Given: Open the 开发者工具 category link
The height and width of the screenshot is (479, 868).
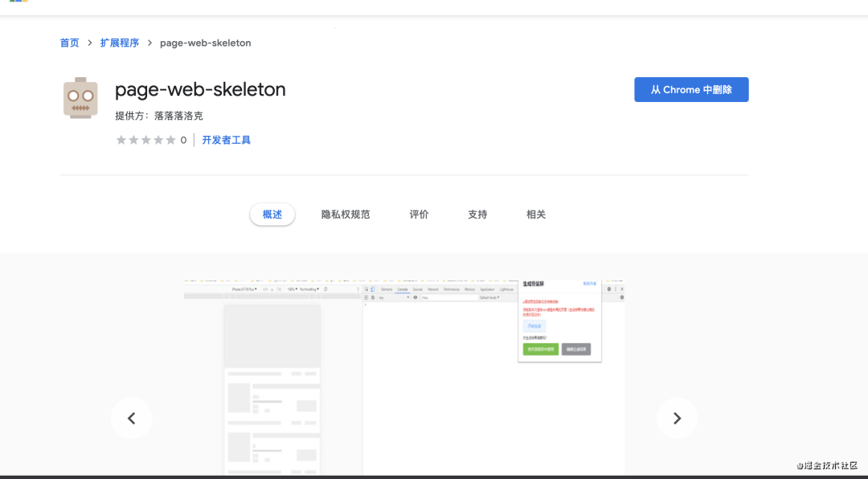Looking at the screenshot, I should (227, 140).
